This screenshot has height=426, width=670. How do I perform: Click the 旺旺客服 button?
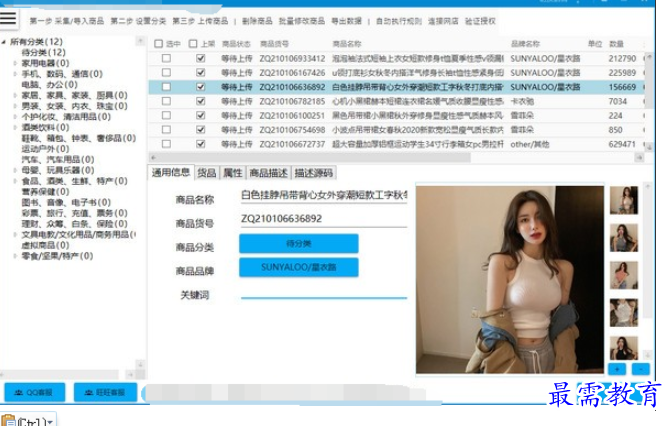tap(105, 392)
